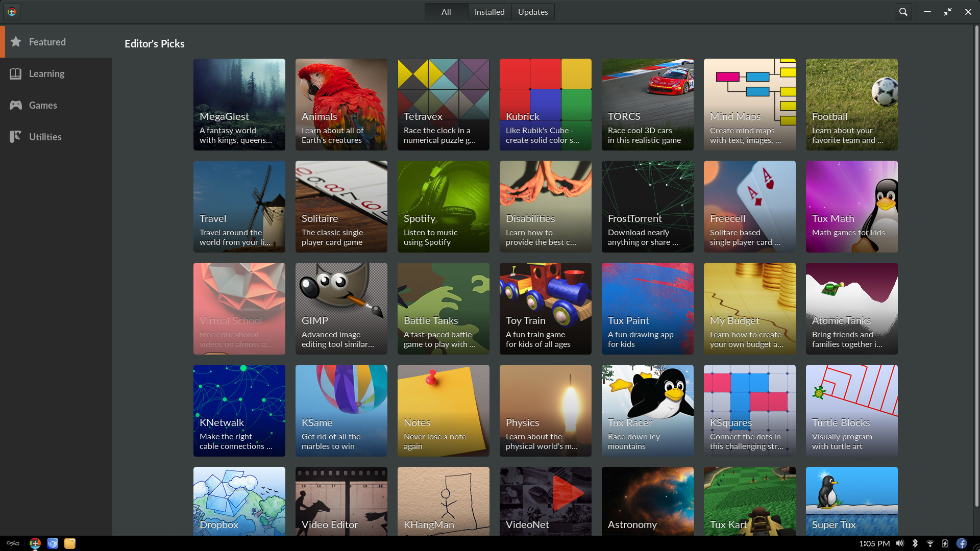Open the Tux Paint tile

[647, 309]
